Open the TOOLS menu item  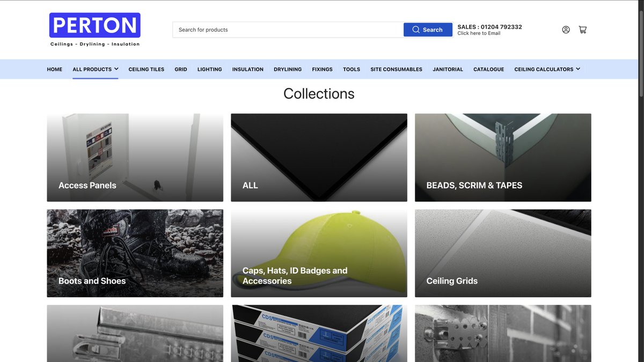pyautogui.click(x=352, y=69)
